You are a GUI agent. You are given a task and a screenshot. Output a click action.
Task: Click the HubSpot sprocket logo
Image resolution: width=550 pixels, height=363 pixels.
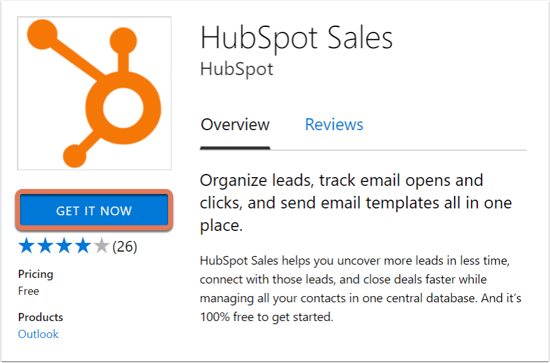tap(94, 93)
